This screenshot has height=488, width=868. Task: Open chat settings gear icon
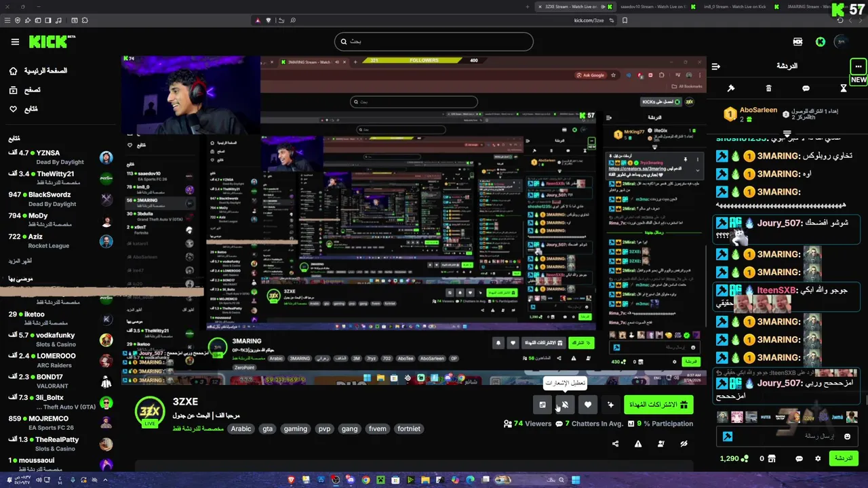818,459
